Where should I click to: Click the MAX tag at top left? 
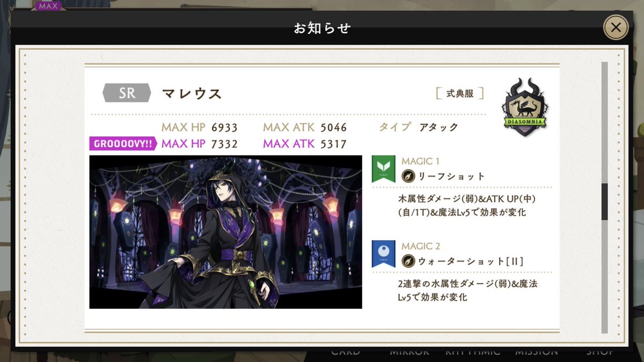49,6
